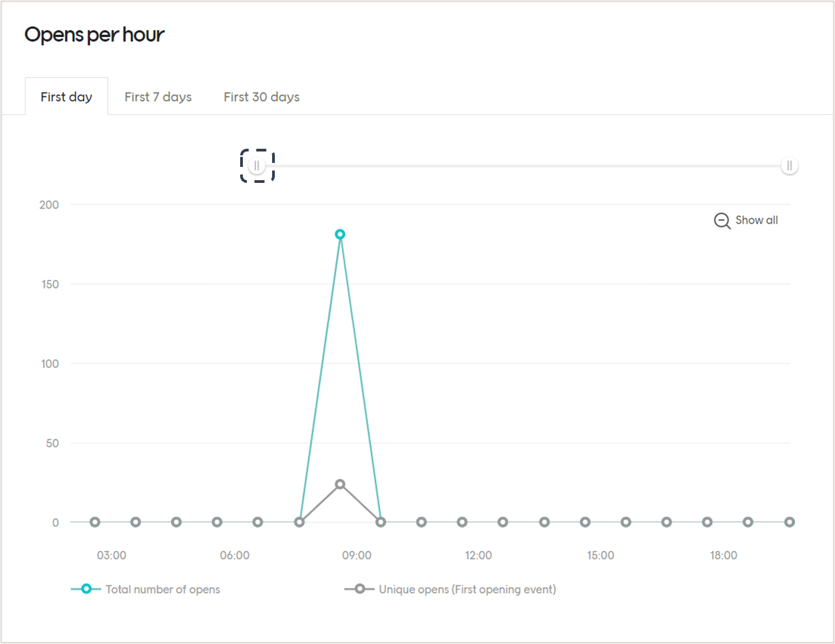Select the data point at 06:00
The height and width of the screenshot is (644, 835).
pyautogui.click(x=217, y=522)
